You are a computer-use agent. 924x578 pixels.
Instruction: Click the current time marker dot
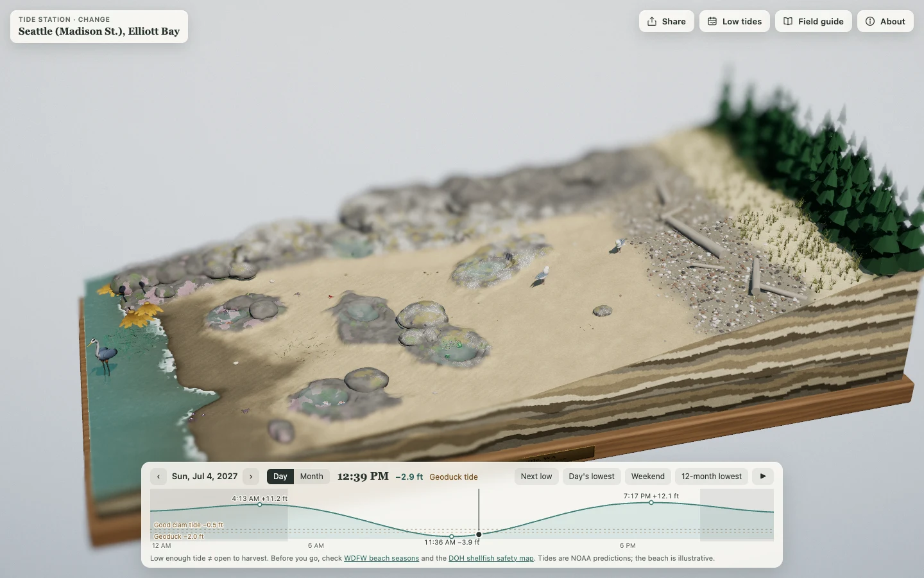(479, 534)
